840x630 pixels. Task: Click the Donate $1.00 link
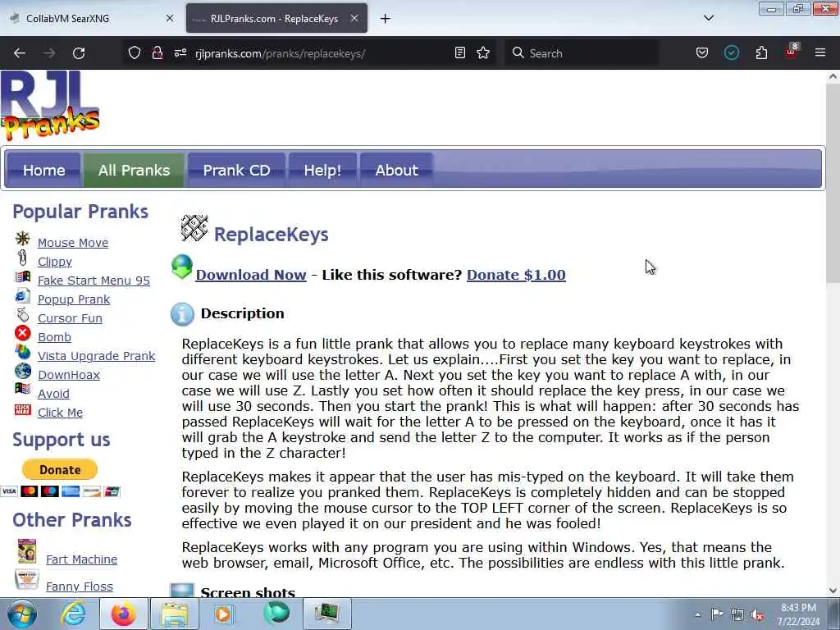516,275
